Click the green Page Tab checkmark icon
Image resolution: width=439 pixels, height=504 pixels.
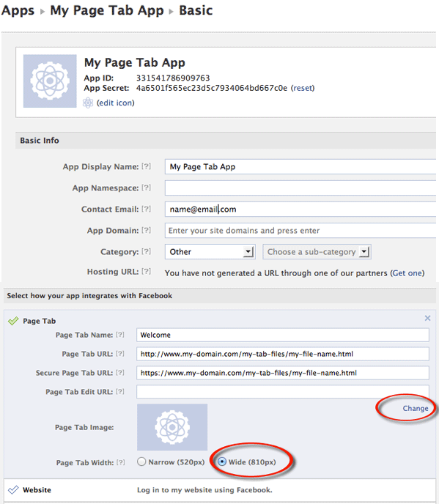13,321
